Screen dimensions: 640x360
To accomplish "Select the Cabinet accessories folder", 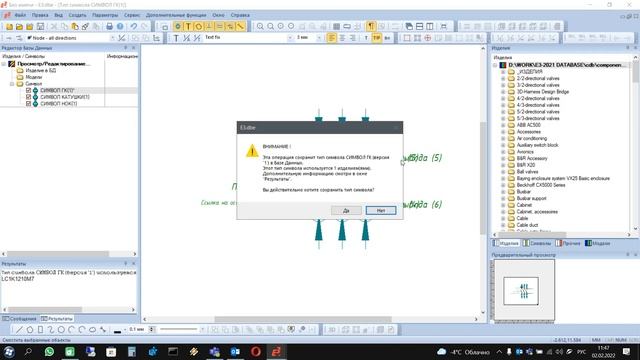I will click(537, 211).
